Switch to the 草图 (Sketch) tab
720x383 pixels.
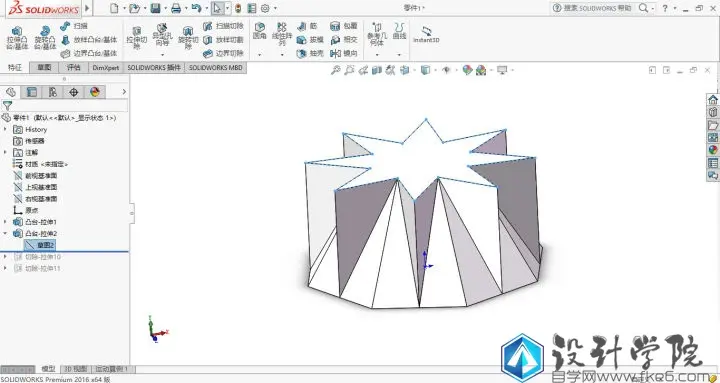click(44, 68)
